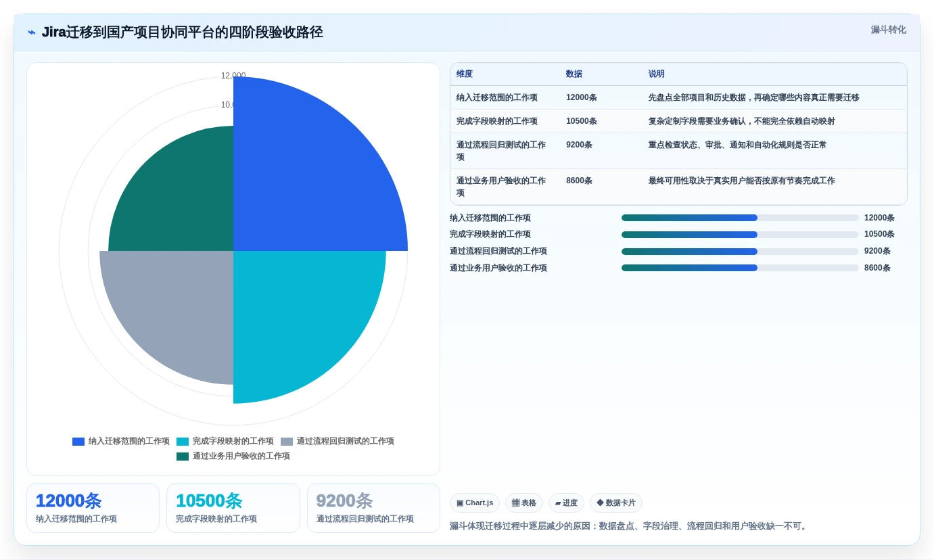Toggle cyan legend swatch 完成字段映射的工作项

[x=183, y=442]
